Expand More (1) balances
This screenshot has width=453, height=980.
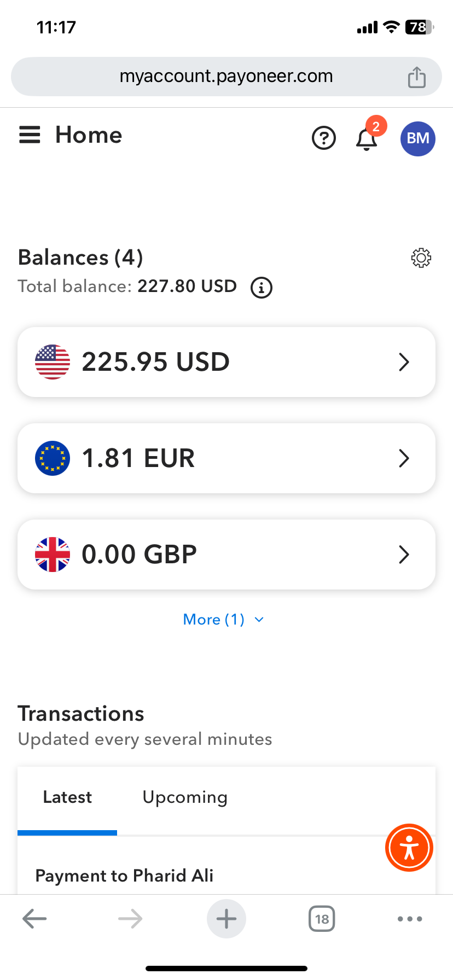click(223, 620)
